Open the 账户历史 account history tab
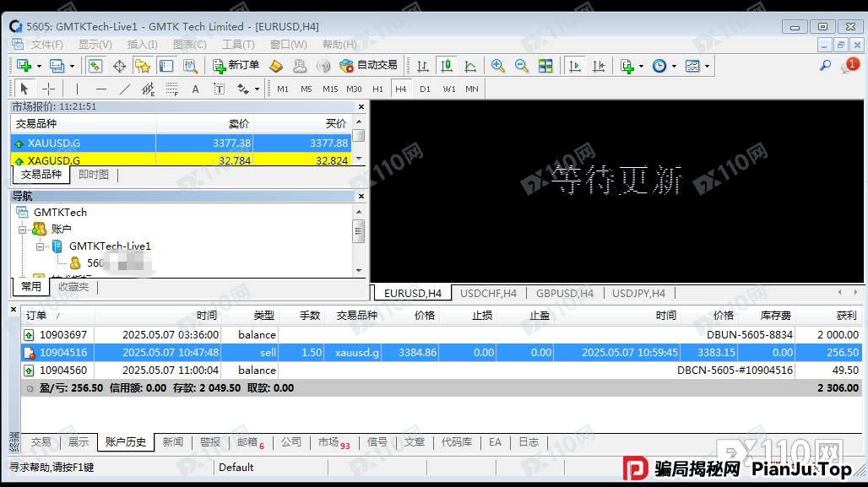The image size is (868, 487). 125,441
